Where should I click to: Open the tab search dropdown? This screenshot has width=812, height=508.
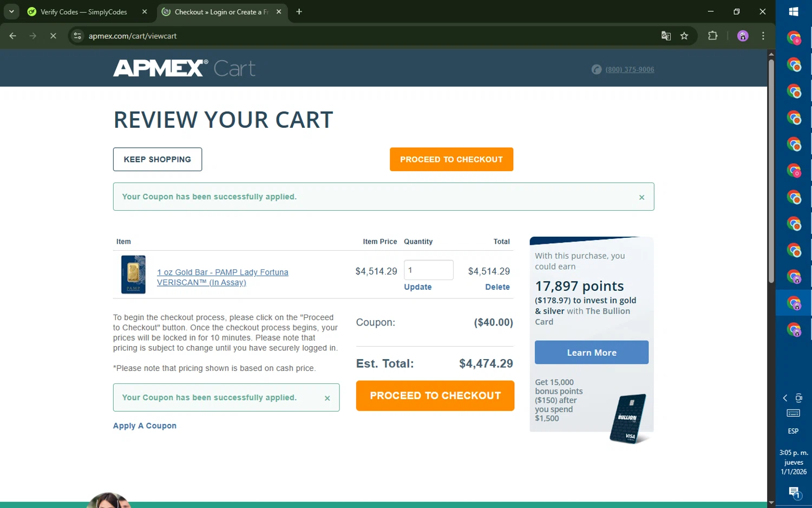point(11,11)
